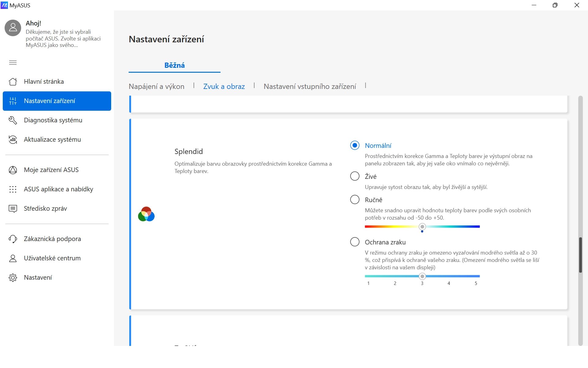Image resolution: width=588 pixels, height=368 pixels.
Task: Switch to Napájení a výkon tab
Action: [x=156, y=86]
